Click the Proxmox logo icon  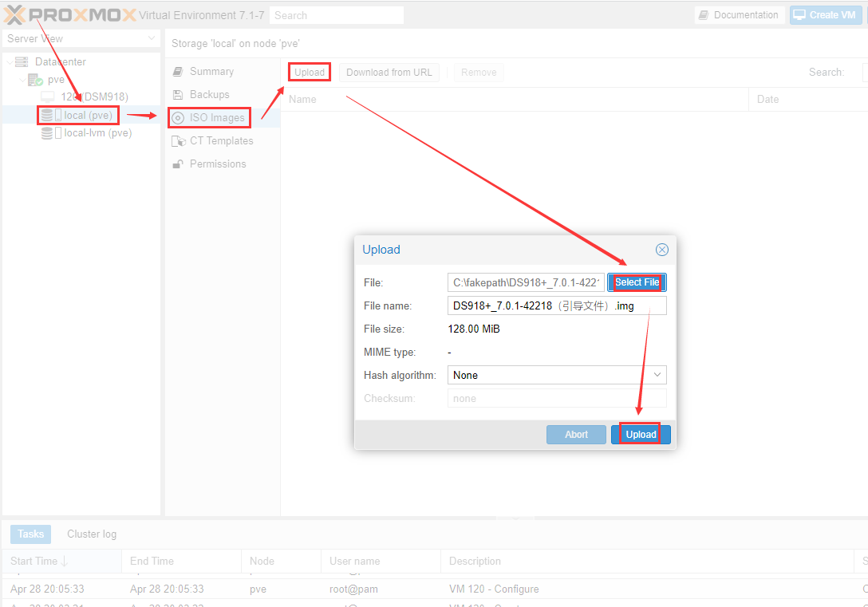coord(15,15)
